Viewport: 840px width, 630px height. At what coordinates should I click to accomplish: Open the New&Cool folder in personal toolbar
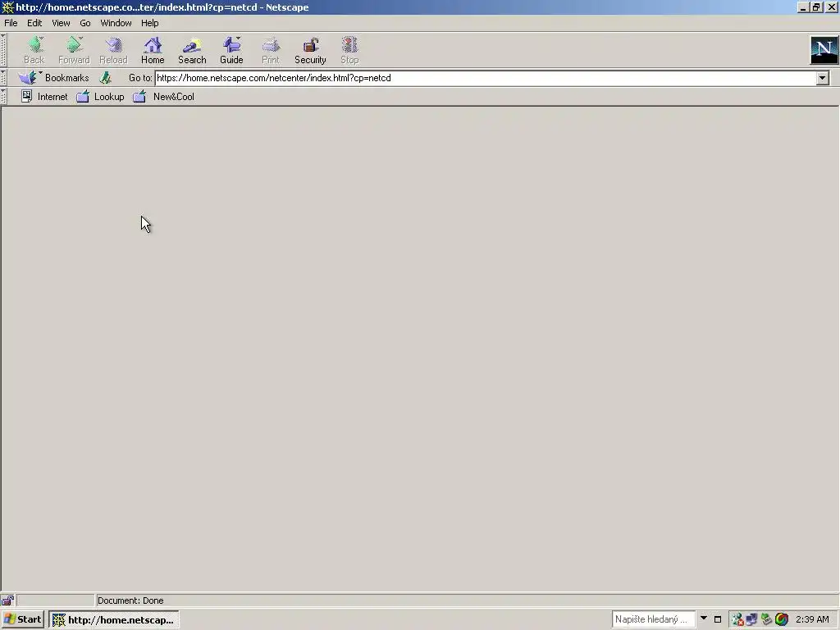pyautogui.click(x=163, y=97)
